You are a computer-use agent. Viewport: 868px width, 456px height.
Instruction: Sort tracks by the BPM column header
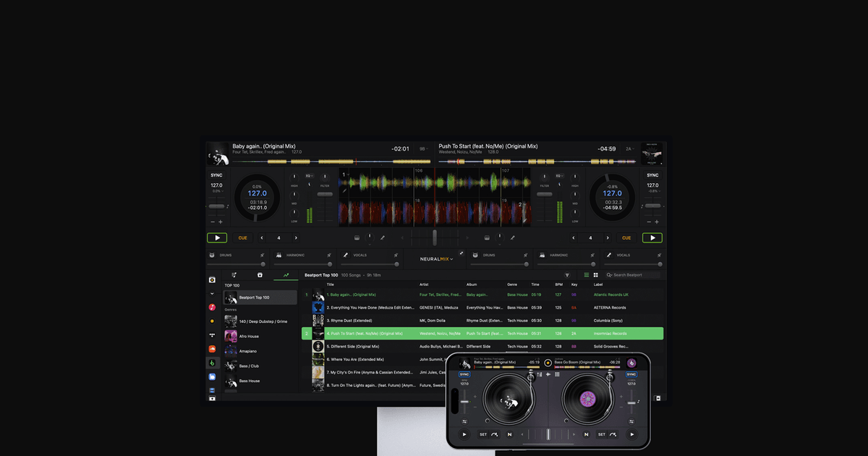pos(558,284)
